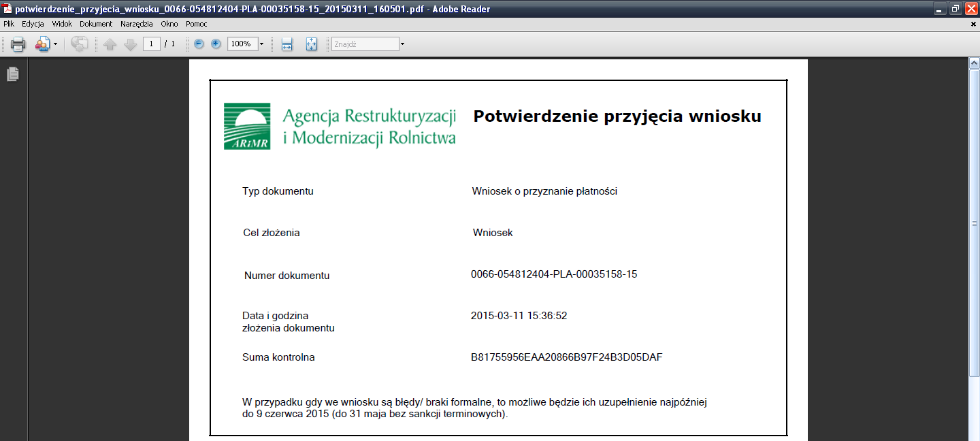This screenshot has height=441, width=980.
Task: Open the Edycja menu
Action: point(33,24)
